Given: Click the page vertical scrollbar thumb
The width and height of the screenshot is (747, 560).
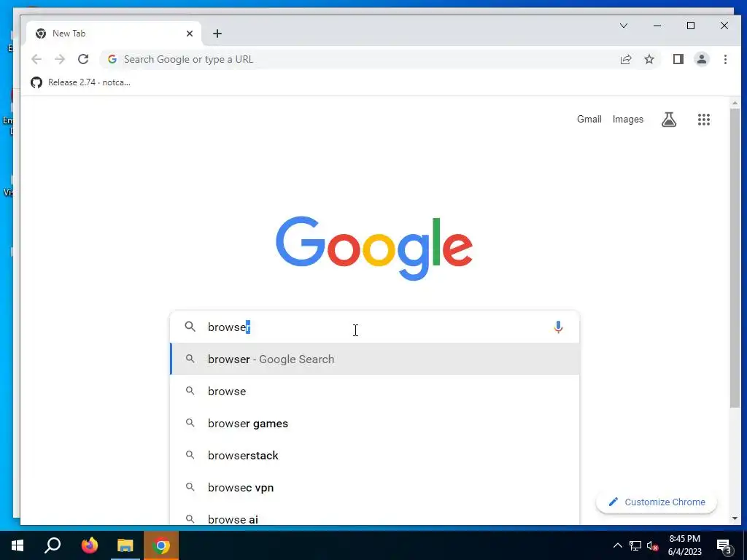Looking at the screenshot, I should (x=735, y=257).
